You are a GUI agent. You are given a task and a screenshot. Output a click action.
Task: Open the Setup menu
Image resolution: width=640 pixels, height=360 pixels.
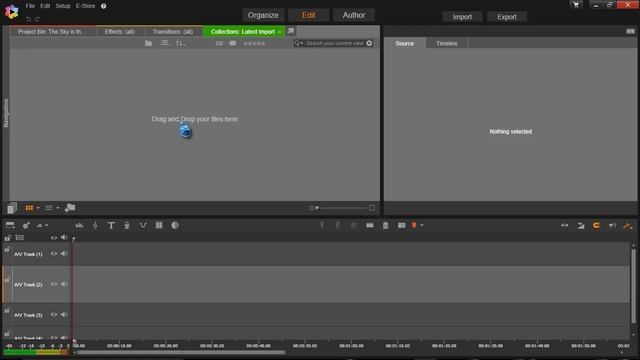63,6
